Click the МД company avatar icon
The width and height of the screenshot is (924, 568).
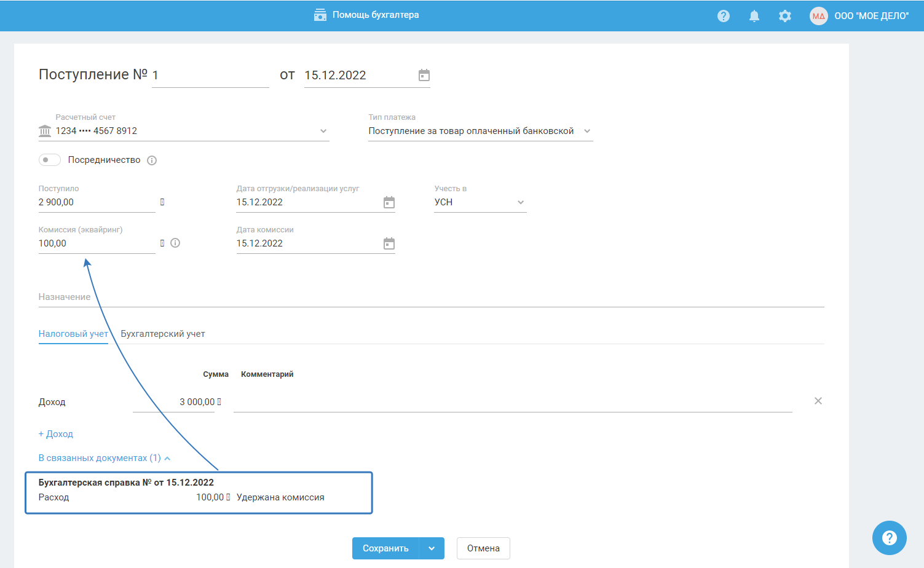click(x=818, y=16)
